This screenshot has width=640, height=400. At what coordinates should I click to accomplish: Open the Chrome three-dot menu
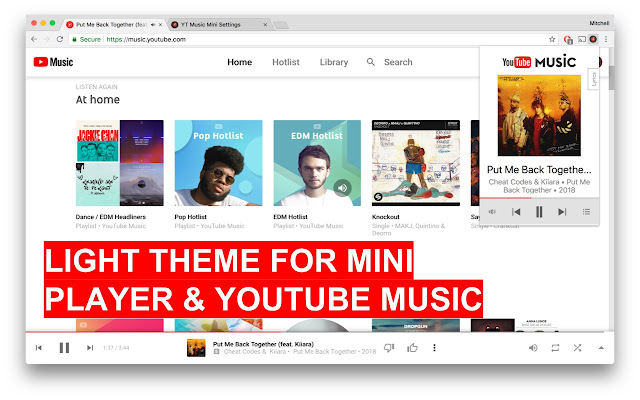(606, 39)
